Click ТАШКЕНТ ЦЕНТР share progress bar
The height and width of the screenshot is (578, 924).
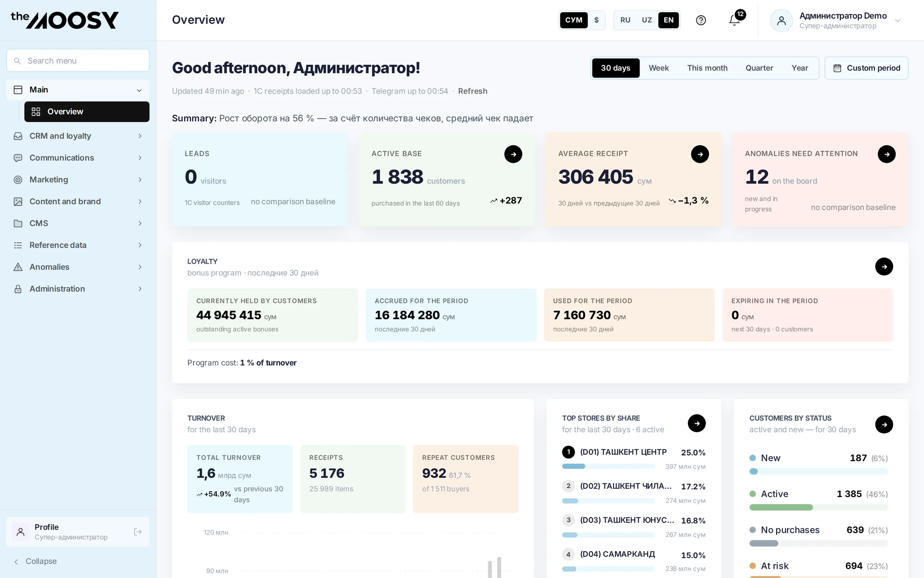608,466
